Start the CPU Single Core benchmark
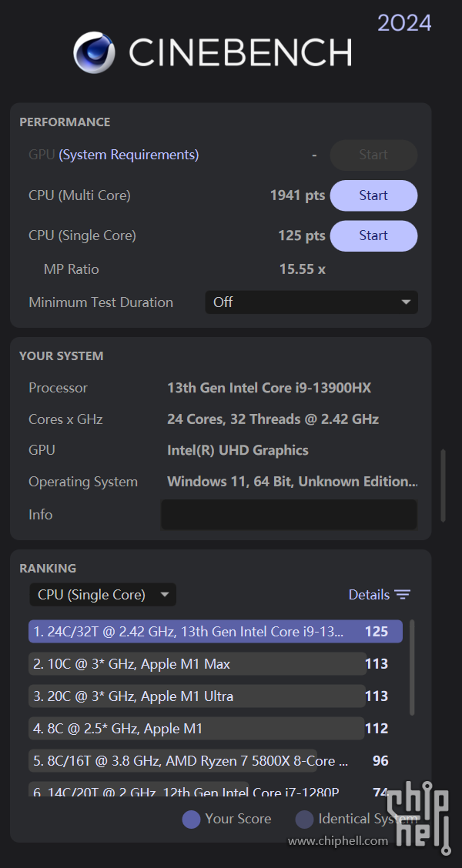The height and width of the screenshot is (868, 462). point(374,235)
